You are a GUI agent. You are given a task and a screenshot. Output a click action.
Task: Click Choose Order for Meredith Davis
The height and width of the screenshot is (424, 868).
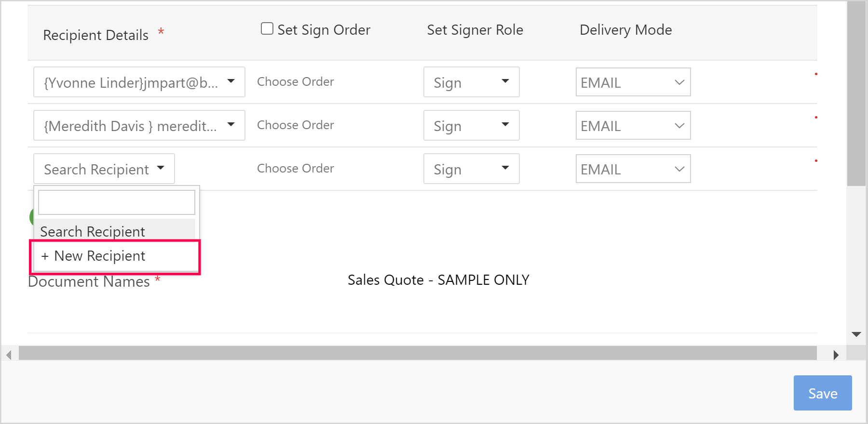coord(295,125)
